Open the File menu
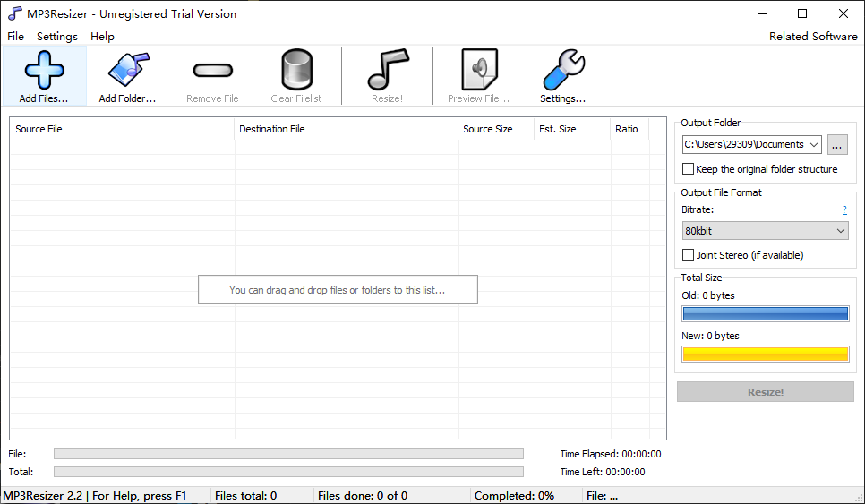 click(x=15, y=37)
